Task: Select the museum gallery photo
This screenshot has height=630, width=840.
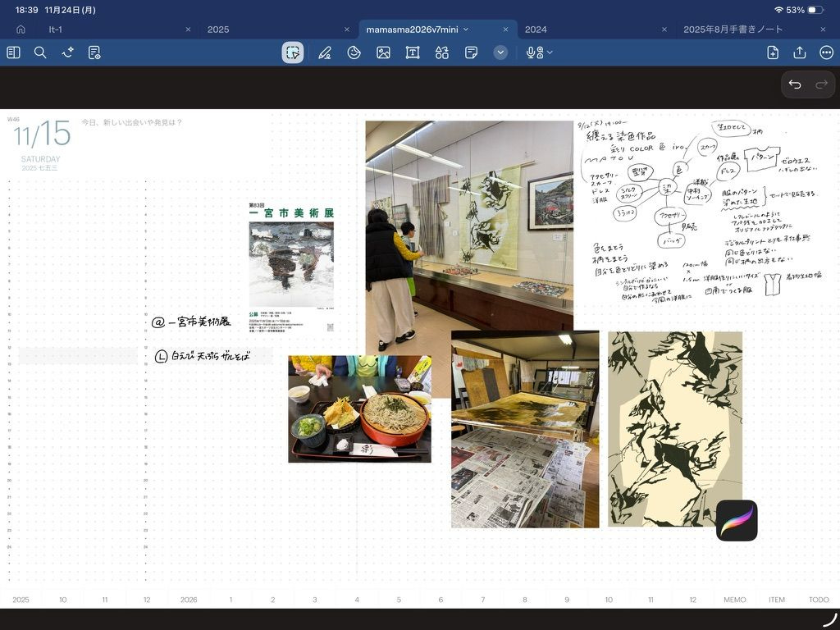Action: click(469, 225)
